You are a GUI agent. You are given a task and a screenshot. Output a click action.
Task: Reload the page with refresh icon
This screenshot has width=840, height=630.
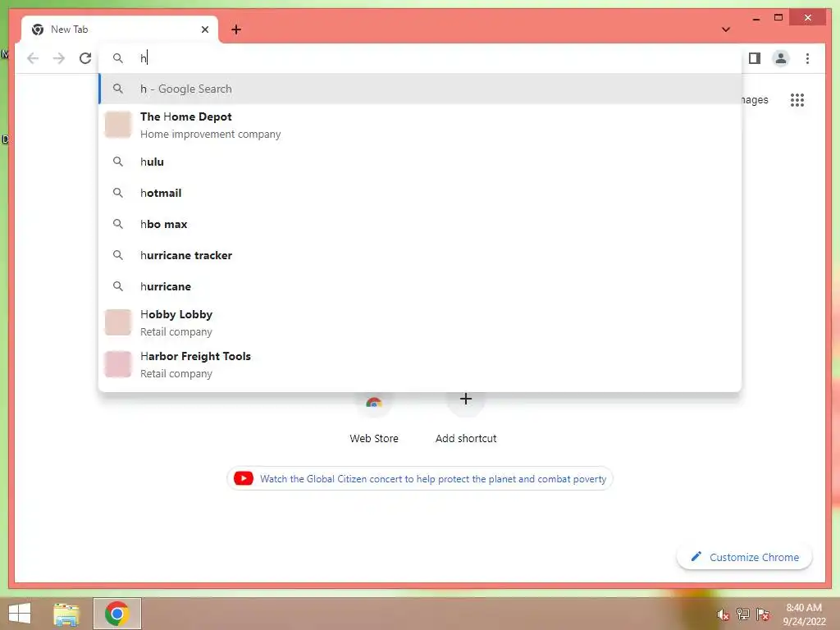click(x=85, y=58)
